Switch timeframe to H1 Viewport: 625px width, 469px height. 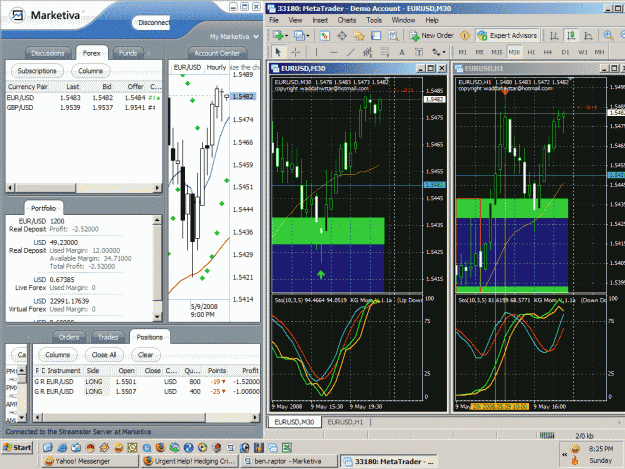(x=531, y=52)
